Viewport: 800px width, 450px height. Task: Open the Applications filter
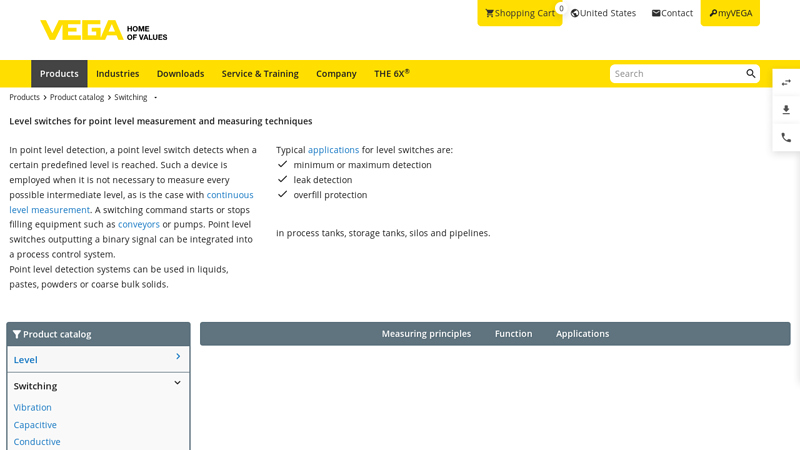[582, 334]
